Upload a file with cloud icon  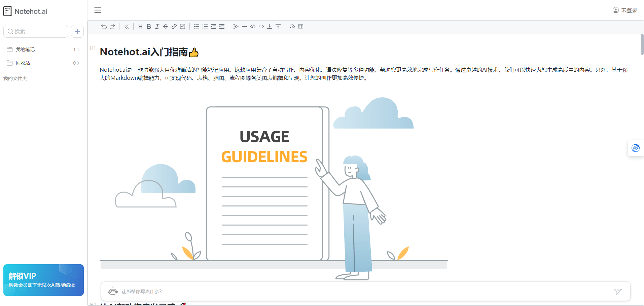pyautogui.click(x=292, y=27)
